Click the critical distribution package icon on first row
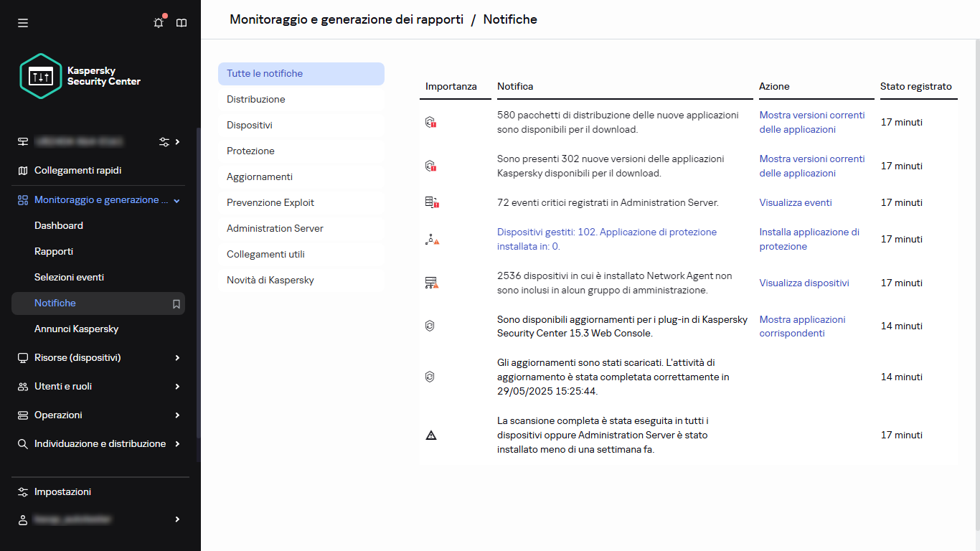The height and width of the screenshot is (551, 980). point(431,122)
